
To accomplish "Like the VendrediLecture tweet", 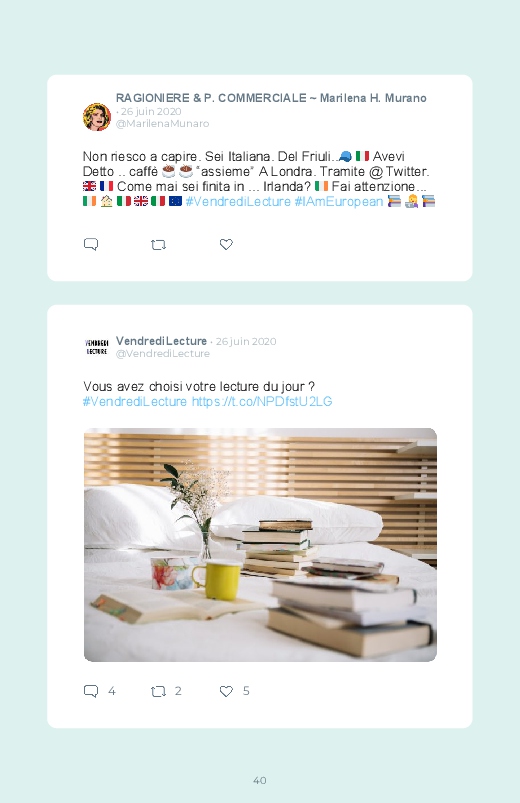I will point(226,691).
